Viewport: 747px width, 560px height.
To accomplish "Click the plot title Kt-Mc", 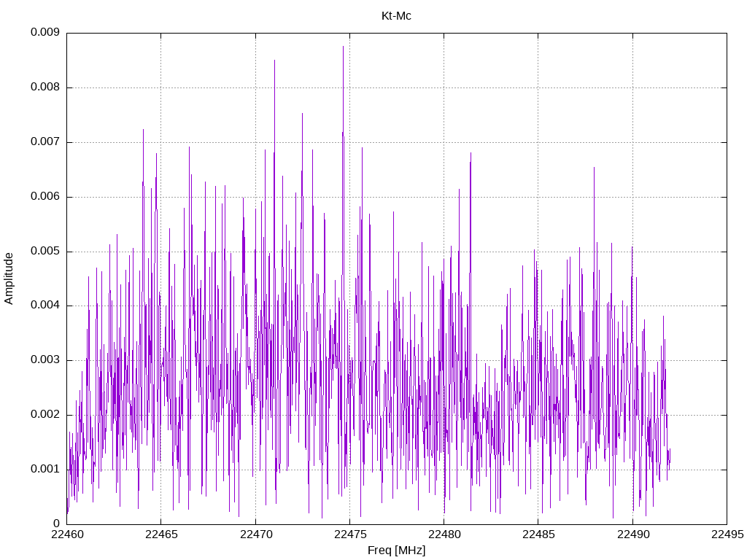I will point(396,16).
